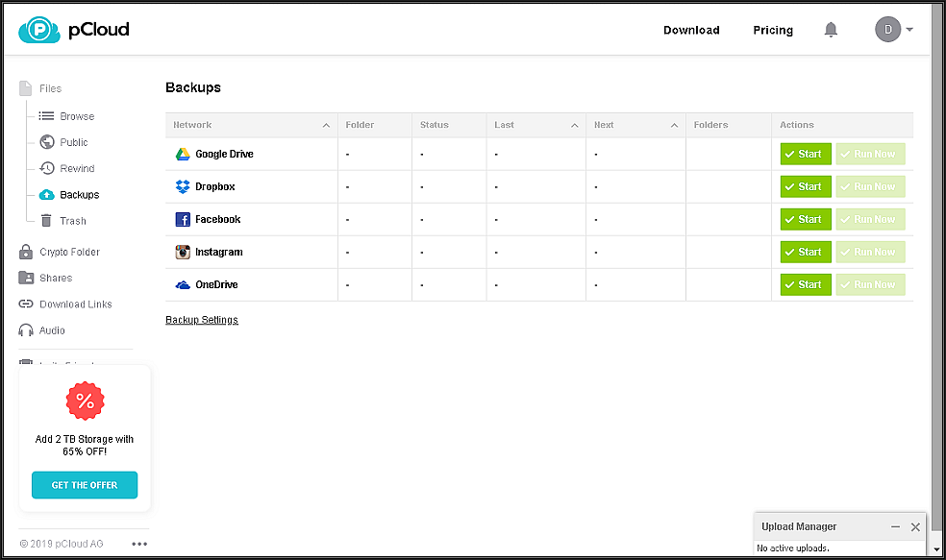The width and height of the screenshot is (946, 560).
Task: Click the Shares folder icon
Action: point(26,278)
